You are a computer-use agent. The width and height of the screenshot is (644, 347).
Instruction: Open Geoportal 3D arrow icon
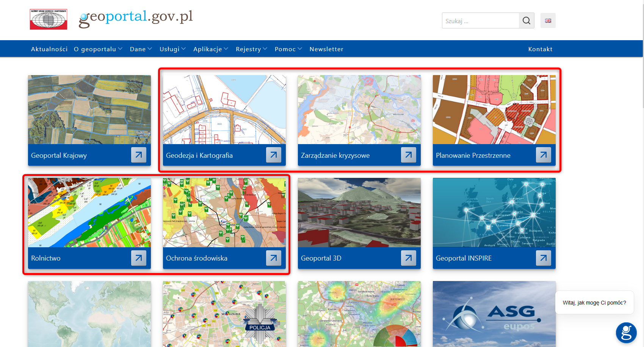[x=408, y=258]
